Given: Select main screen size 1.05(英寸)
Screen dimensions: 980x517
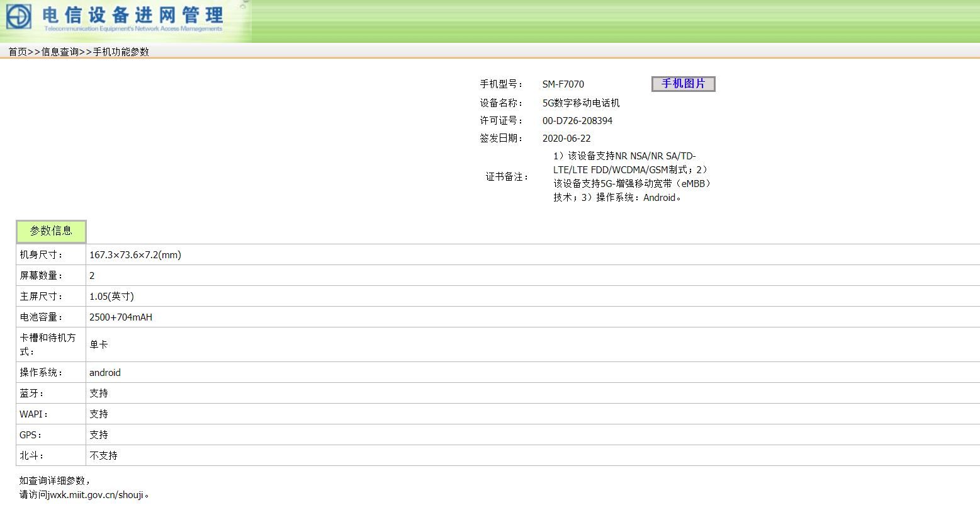Looking at the screenshot, I should 111,297.
